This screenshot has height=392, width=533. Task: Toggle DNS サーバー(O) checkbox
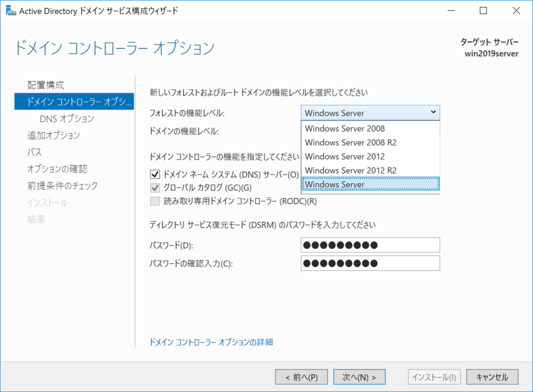click(155, 174)
